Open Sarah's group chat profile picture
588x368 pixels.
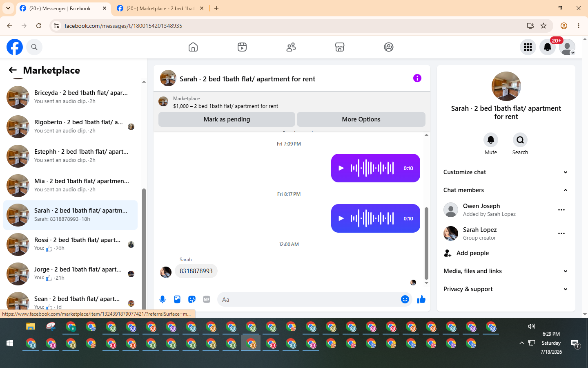click(x=506, y=86)
